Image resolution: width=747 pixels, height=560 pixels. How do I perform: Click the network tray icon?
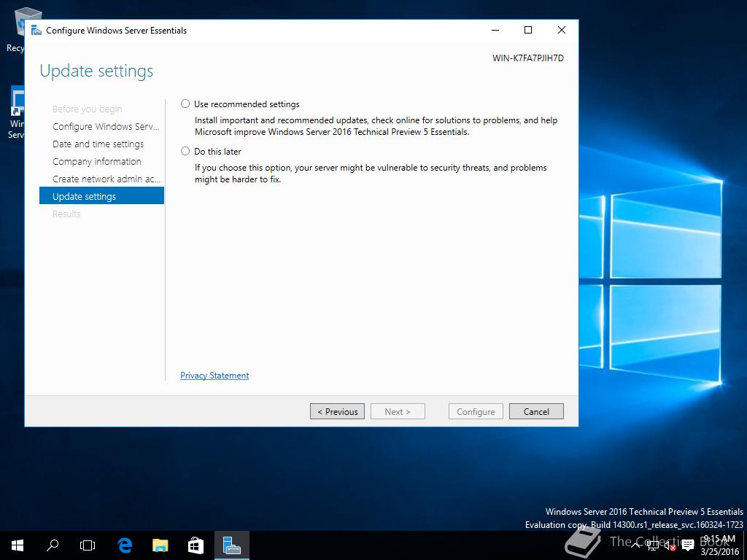coord(653,545)
